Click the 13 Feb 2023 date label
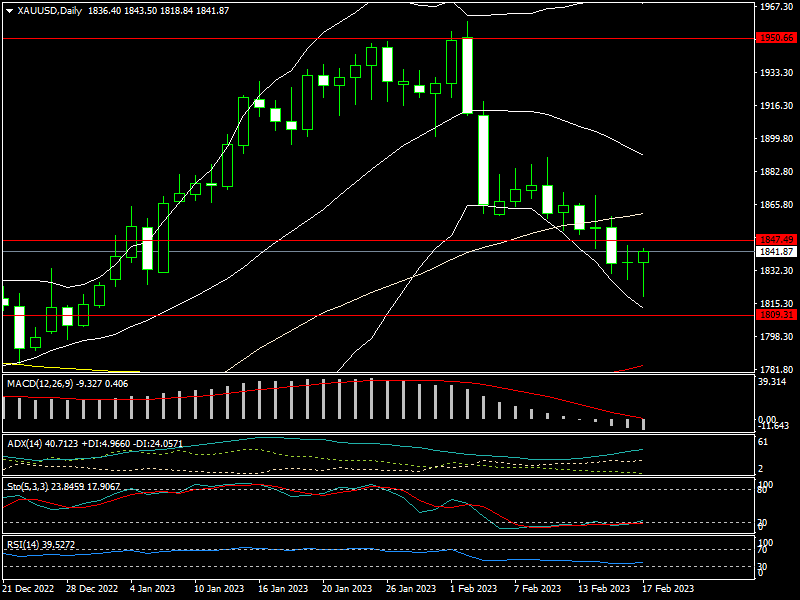Viewport: 800px width, 600px height. pyautogui.click(x=604, y=588)
